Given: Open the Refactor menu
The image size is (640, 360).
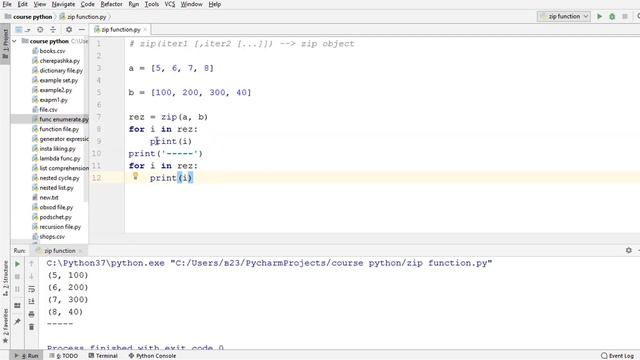Looking at the screenshot, I should coord(111,4).
